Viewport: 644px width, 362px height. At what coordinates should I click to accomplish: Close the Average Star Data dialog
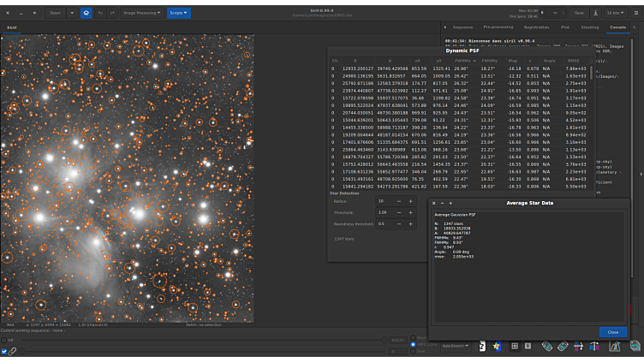[612, 331]
